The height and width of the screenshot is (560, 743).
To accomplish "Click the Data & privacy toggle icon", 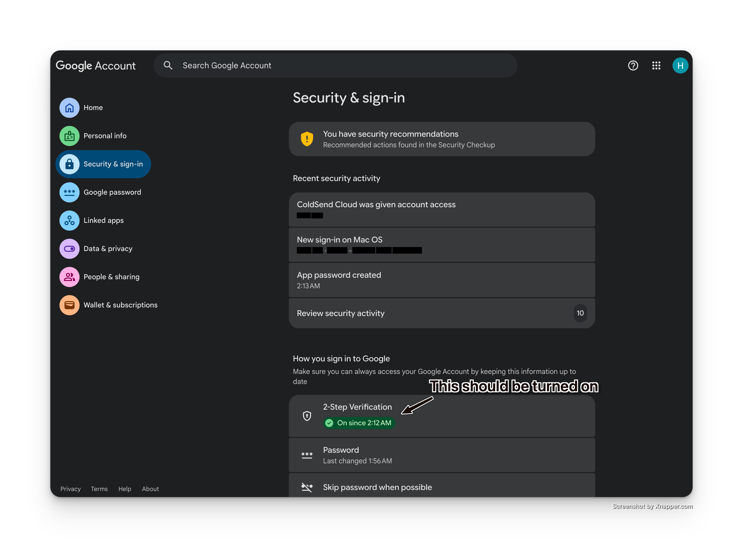I will pos(70,249).
